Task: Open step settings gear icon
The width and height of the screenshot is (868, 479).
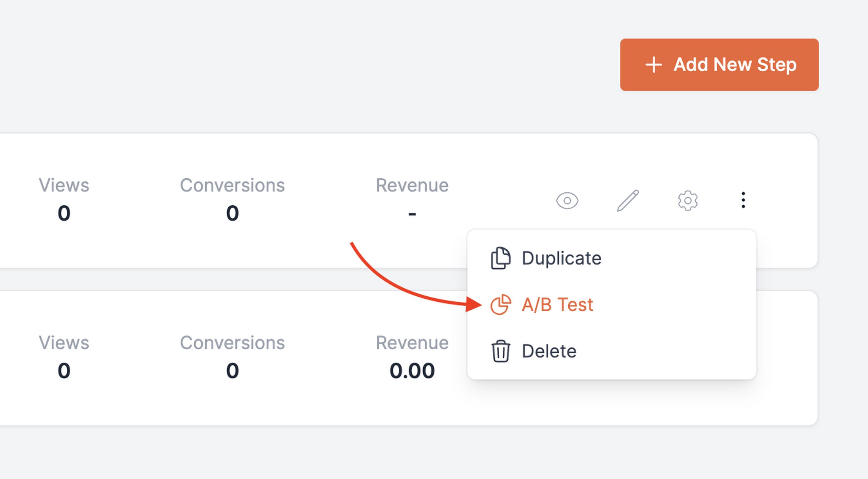Action: click(x=688, y=200)
